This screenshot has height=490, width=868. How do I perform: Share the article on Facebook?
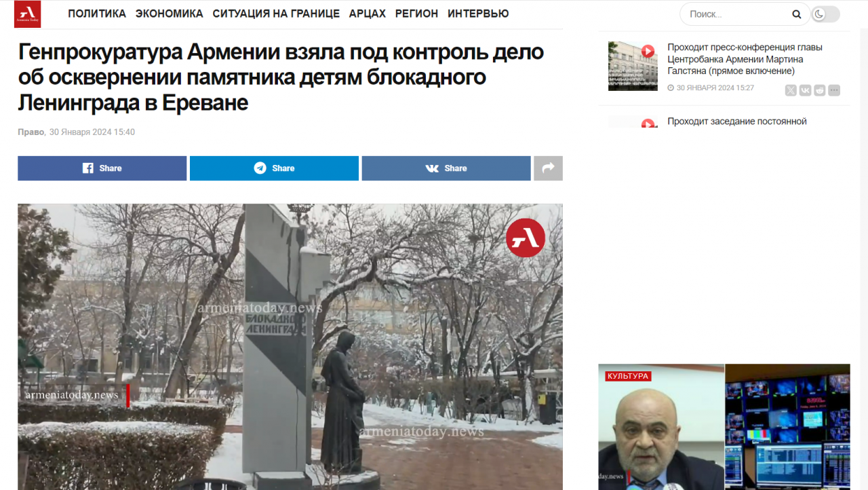click(x=102, y=168)
